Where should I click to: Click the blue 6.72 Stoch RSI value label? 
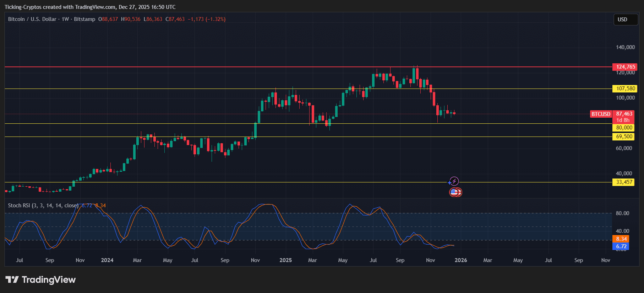pyautogui.click(x=621, y=246)
